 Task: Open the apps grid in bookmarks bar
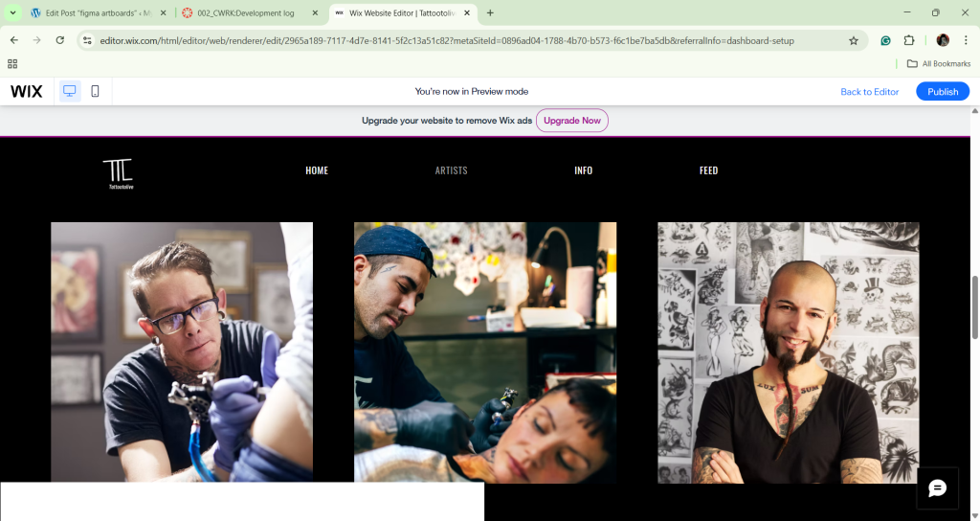pyautogui.click(x=12, y=63)
